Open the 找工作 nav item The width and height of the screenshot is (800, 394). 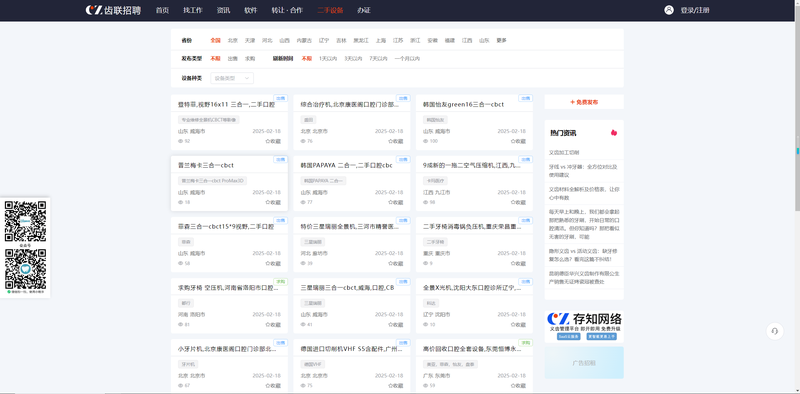(x=193, y=10)
